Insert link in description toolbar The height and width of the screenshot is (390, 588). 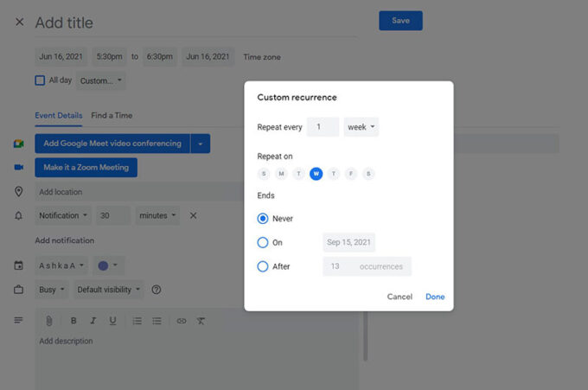pyautogui.click(x=182, y=321)
